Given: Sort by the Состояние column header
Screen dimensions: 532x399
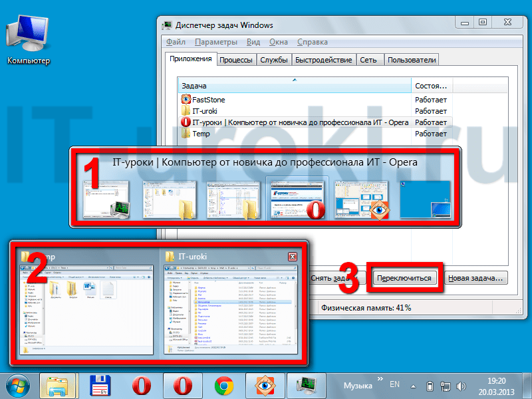Looking at the screenshot, I should click(432, 86).
